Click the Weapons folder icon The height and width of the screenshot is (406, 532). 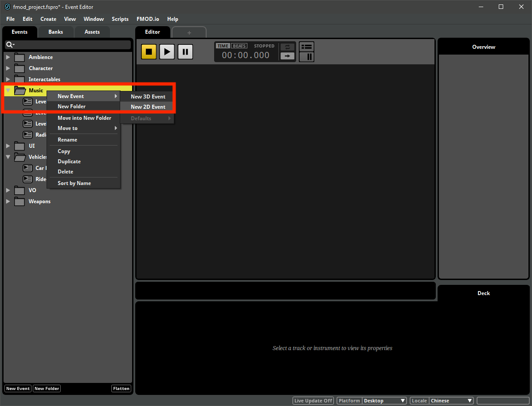coord(20,201)
